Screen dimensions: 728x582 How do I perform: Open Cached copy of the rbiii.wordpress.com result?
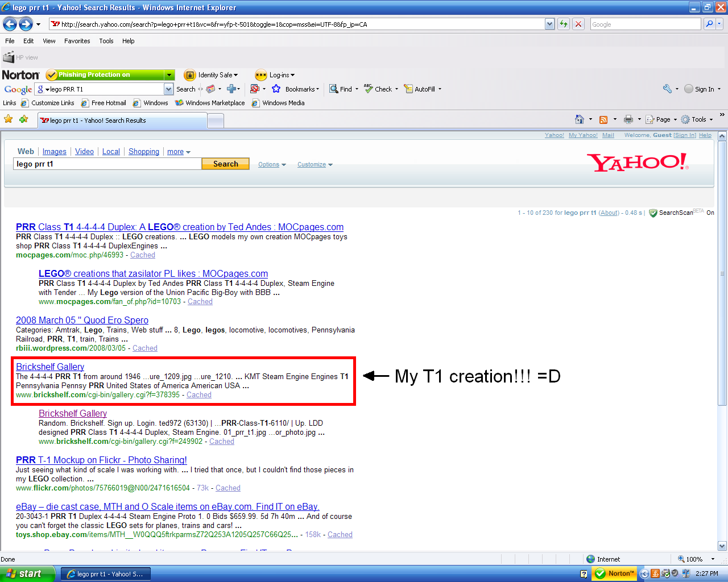coord(145,348)
